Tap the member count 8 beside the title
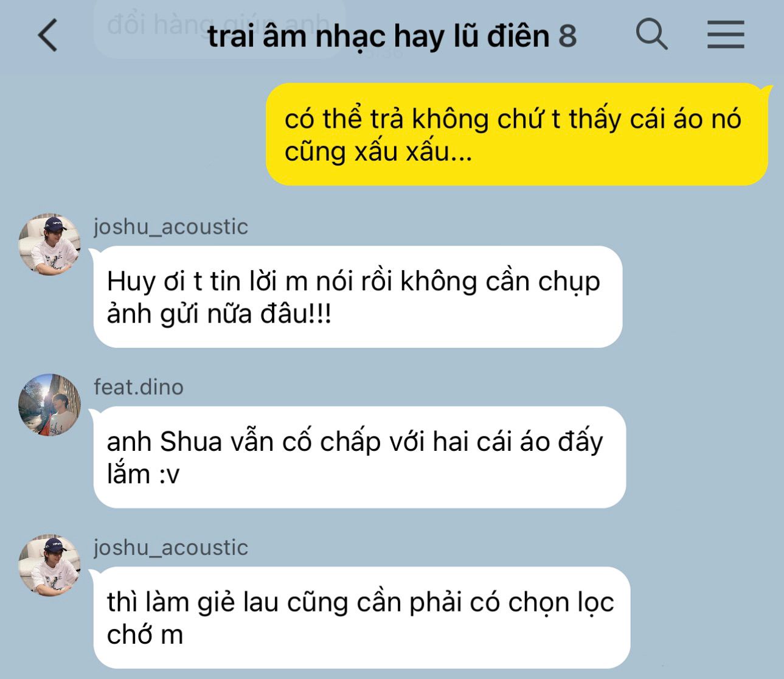Screen dimensions: 784x679 pos(567,36)
